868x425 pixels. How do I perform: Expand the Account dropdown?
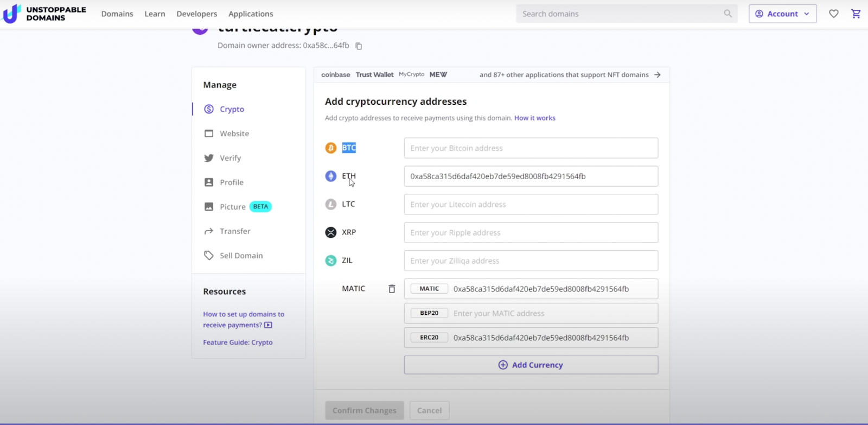click(x=782, y=14)
